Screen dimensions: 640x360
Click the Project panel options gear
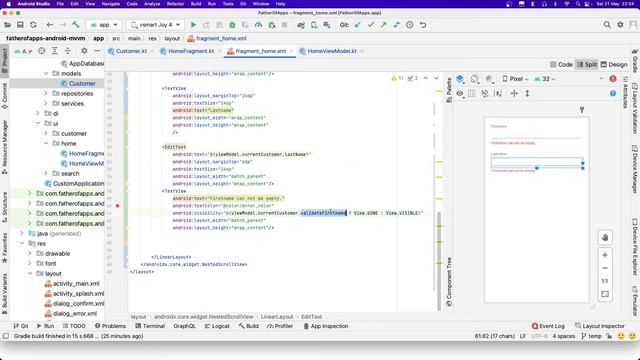84,51
